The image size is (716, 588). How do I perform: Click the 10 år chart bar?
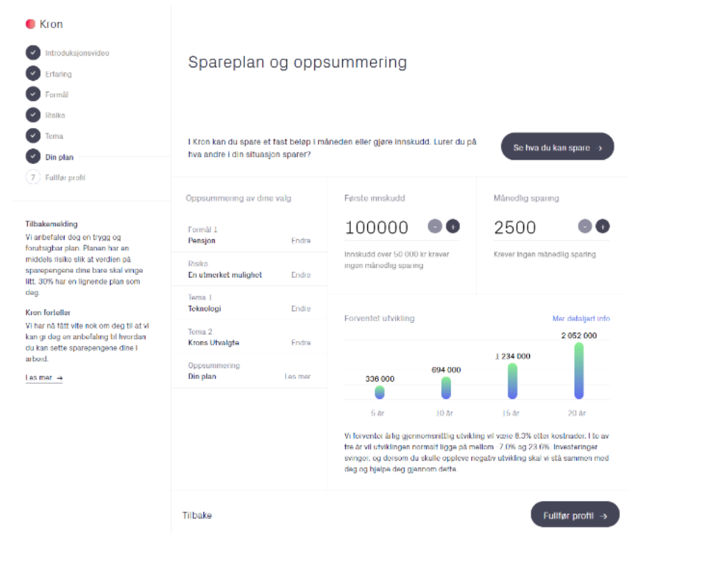(x=446, y=388)
